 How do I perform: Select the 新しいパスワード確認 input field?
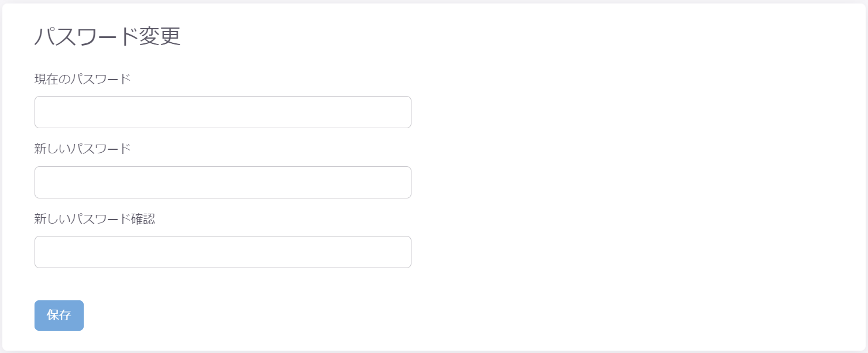[x=222, y=252]
